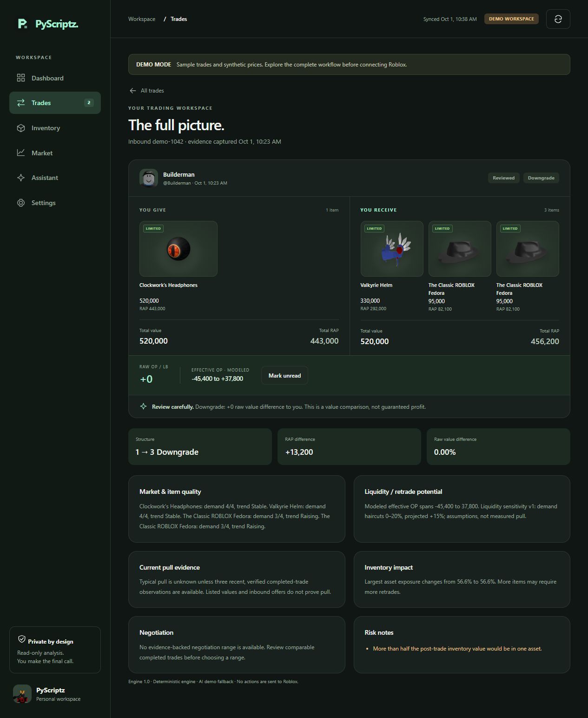Click the back arrow beside All trades
The height and width of the screenshot is (718, 588).
pos(133,91)
